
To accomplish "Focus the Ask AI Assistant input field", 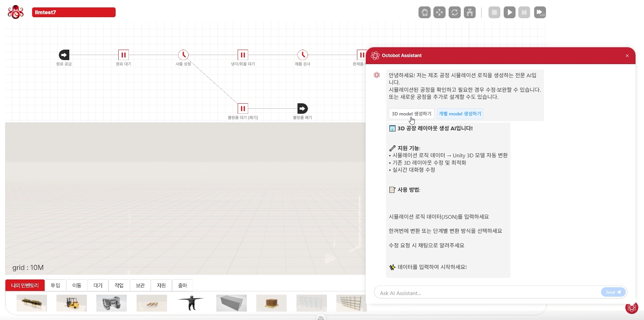I will 487,293.
